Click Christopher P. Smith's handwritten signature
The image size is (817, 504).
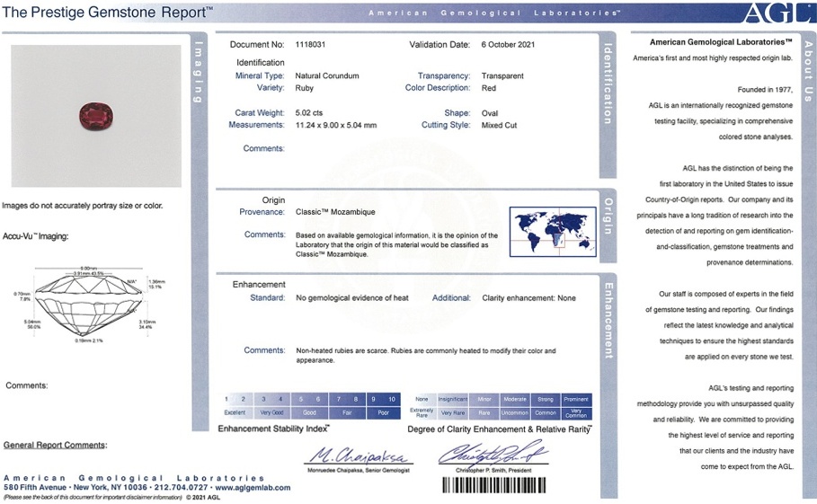click(x=493, y=453)
